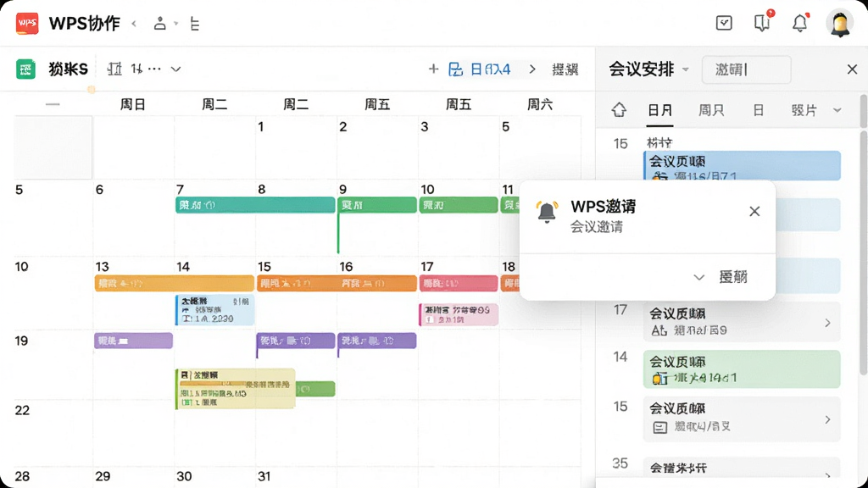
Task: Click the plus icon in the calendar toolbar
Action: pyautogui.click(x=433, y=69)
